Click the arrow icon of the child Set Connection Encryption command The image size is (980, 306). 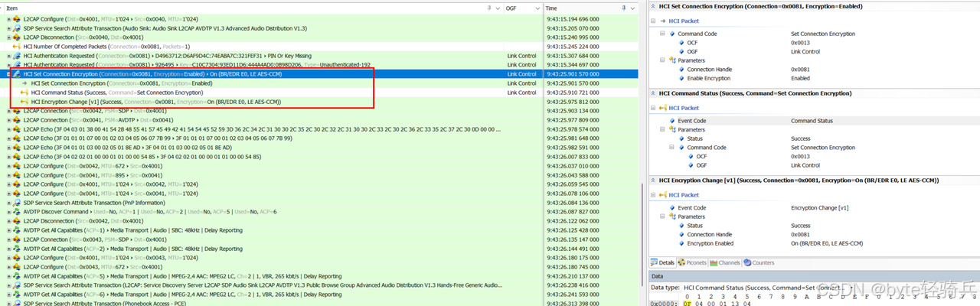pos(24,83)
